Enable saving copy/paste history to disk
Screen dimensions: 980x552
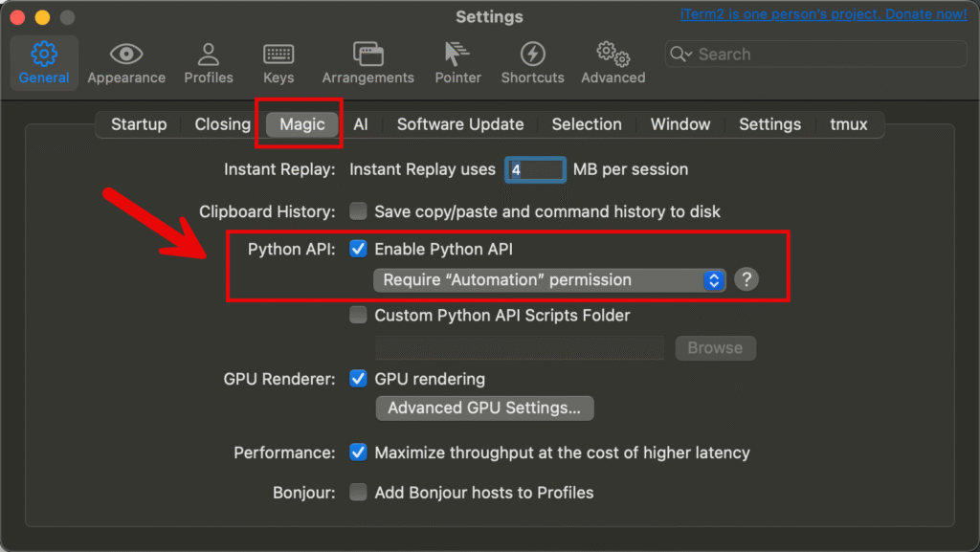(358, 211)
